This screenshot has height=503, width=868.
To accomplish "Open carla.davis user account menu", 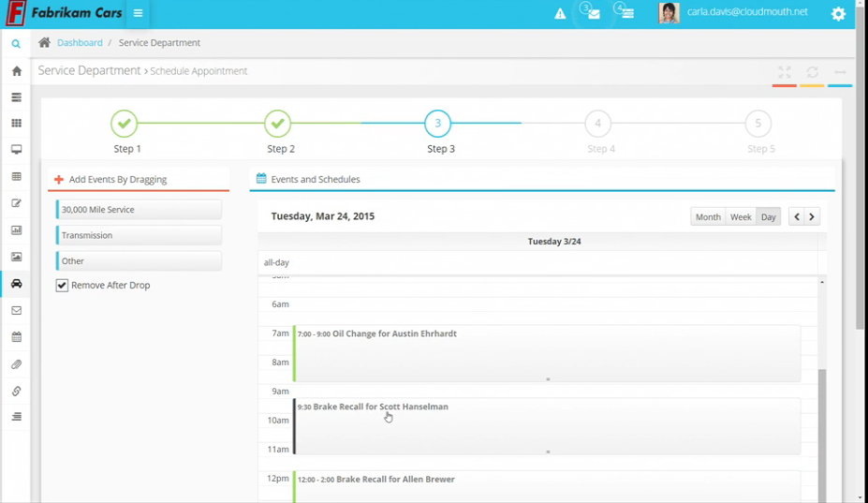I will (746, 12).
